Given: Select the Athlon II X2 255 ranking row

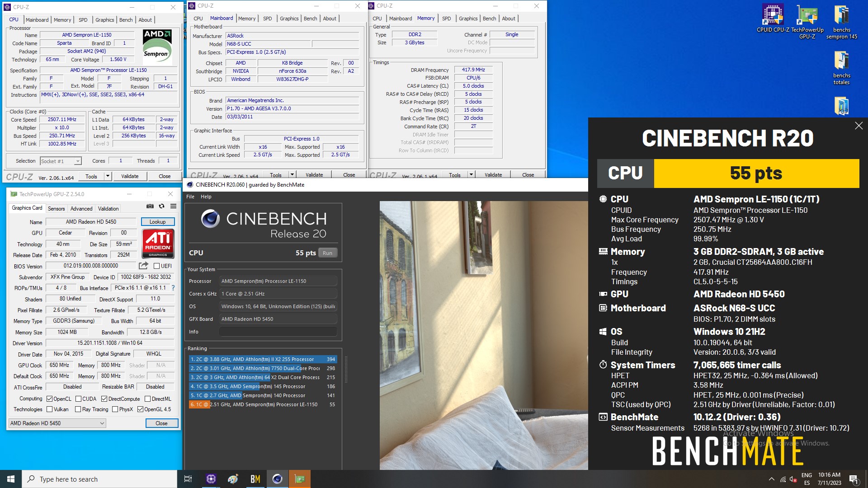Looking at the screenshot, I should pos(263,359).
